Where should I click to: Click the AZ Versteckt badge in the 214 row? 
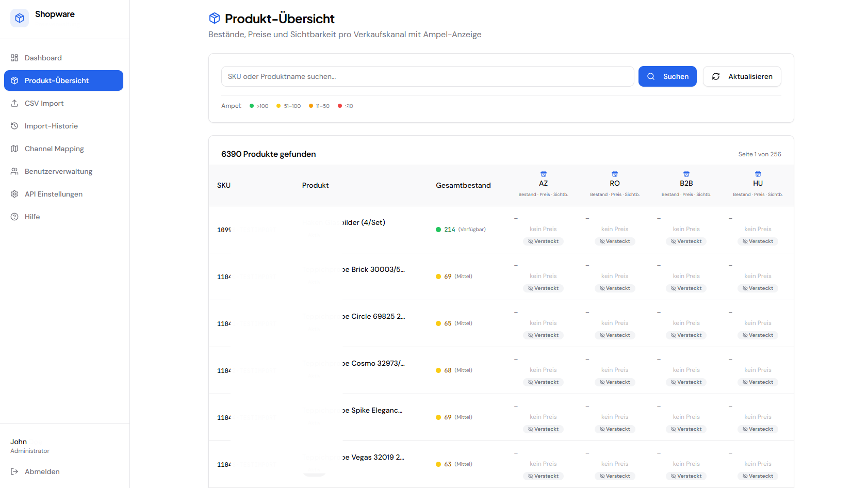[x=544, y=241]
